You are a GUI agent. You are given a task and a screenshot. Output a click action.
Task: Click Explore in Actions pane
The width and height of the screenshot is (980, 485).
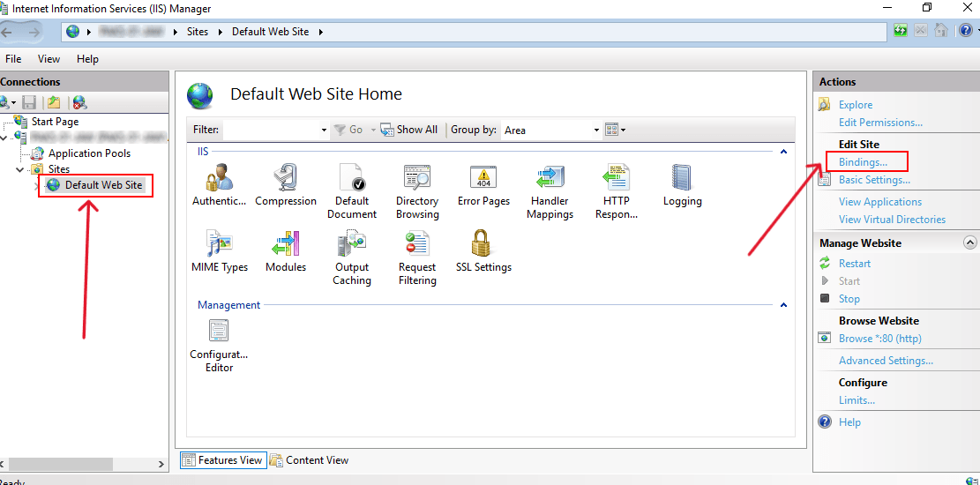coord(856,105)
